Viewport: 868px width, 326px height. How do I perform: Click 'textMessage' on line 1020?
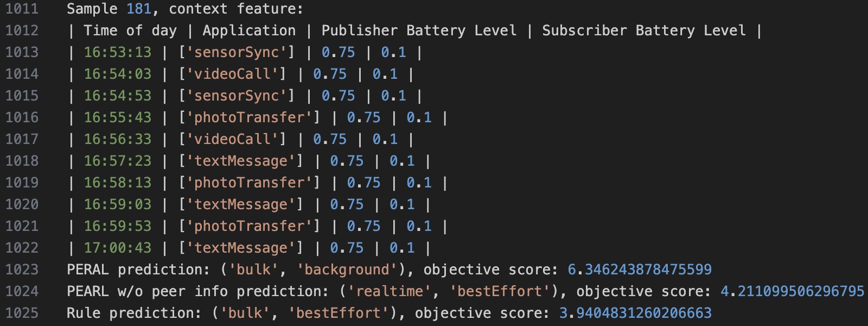[241, 204]
